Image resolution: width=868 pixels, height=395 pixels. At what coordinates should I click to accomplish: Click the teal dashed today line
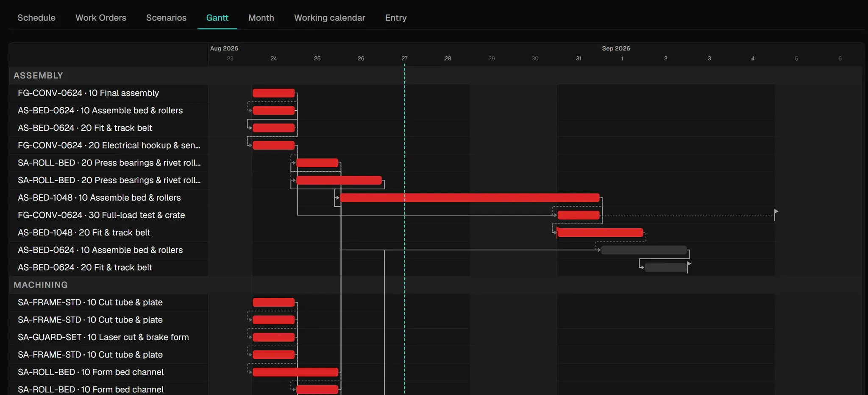(404, 229)
